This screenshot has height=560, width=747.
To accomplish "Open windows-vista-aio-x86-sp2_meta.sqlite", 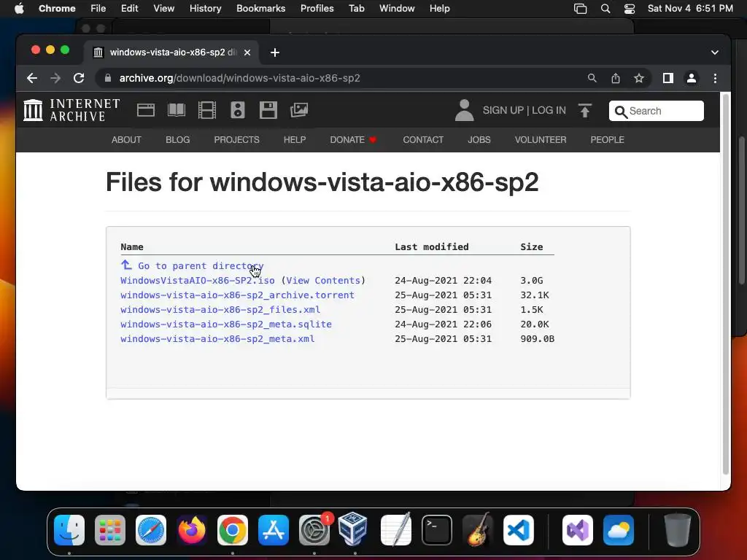I will click(x=226, y=324).
